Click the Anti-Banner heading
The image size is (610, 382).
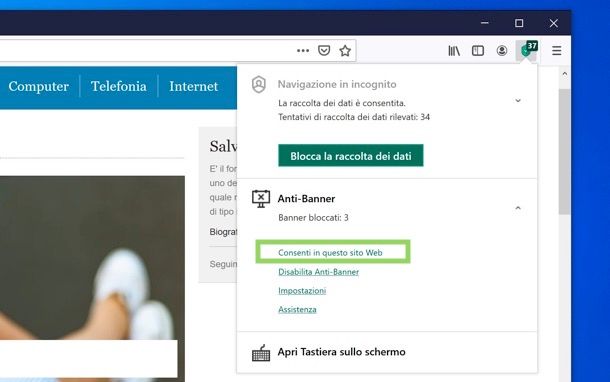(x=306, y=198)
